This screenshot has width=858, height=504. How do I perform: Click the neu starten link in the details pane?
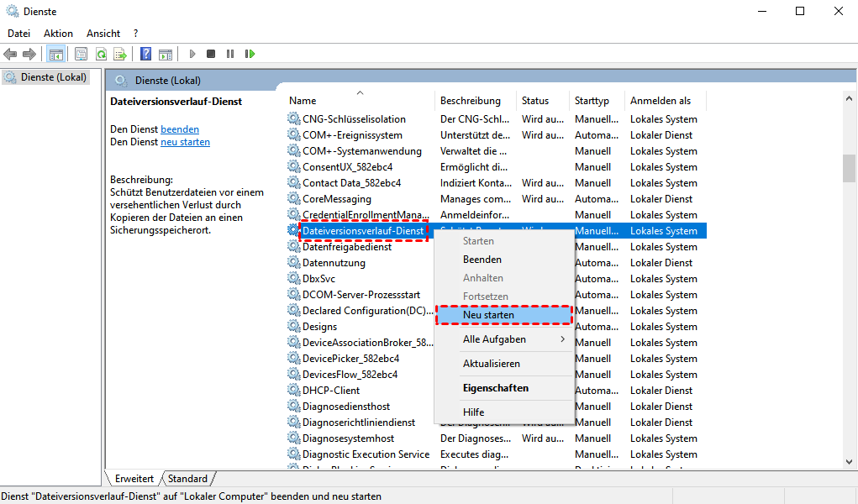185,142
